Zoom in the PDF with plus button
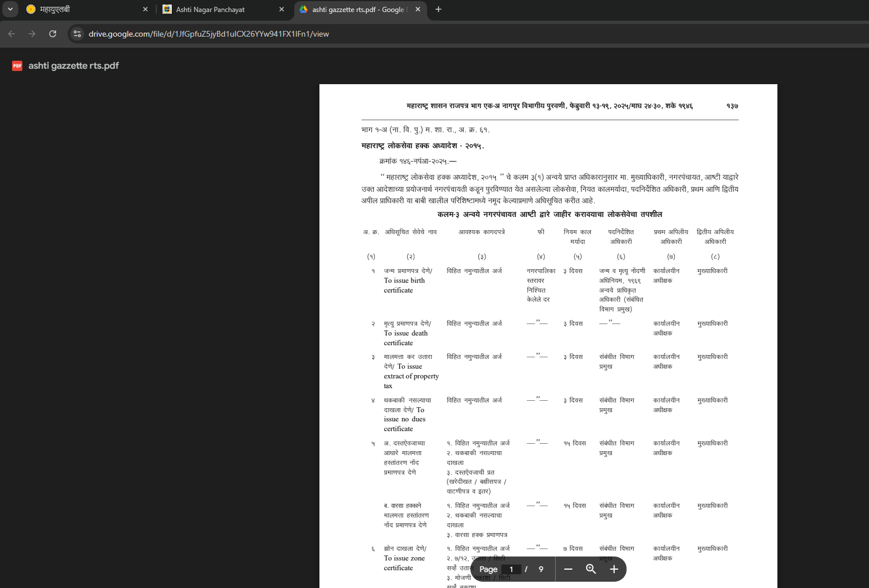Viewport: 869px width, 588px height. pos(614,569)
